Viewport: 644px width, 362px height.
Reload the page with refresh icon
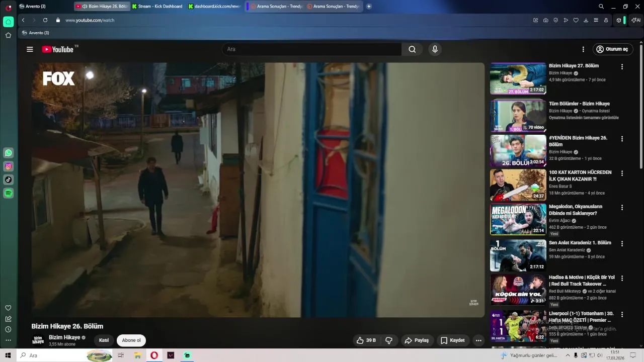coord(45,20)
